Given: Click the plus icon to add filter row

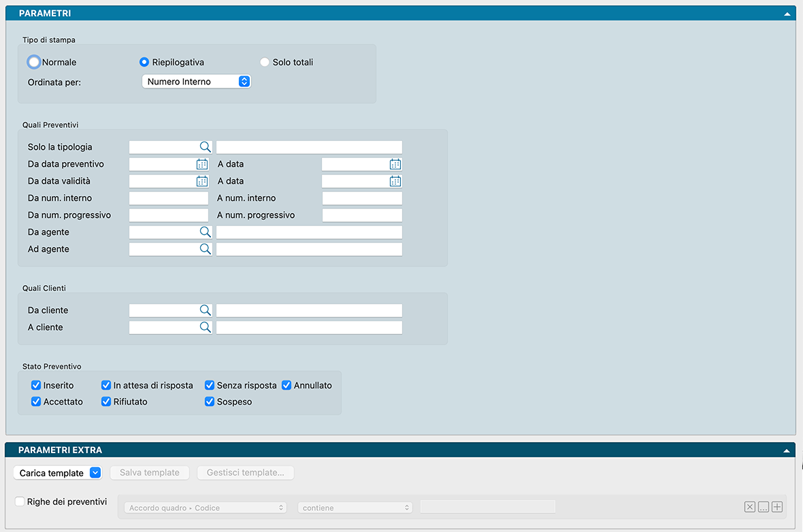Looking at the screenshot, I should [x=777, y=507].
